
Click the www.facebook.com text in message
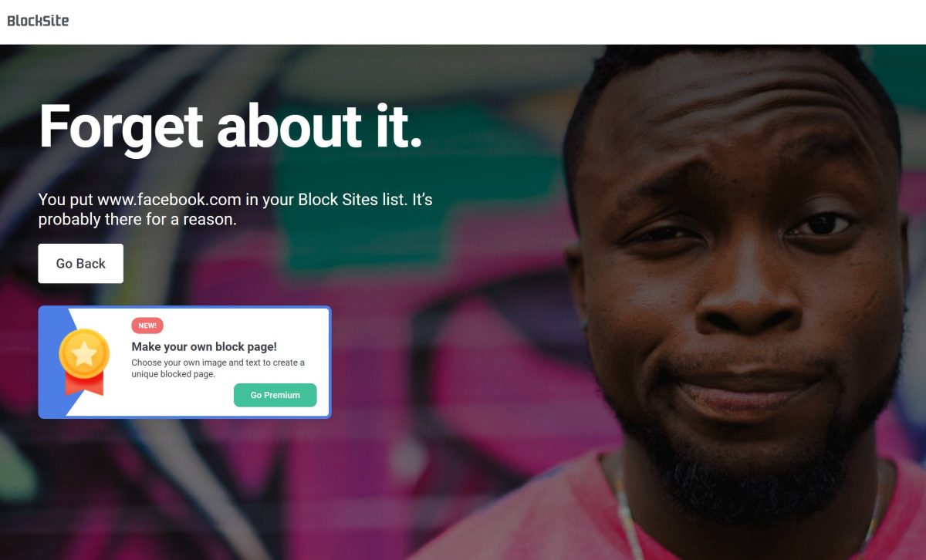point(169,200)
